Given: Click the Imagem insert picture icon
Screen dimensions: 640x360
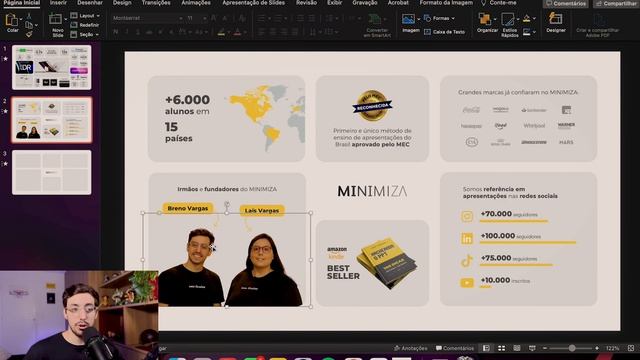Looking at the screenshot, I should (408, 19).
